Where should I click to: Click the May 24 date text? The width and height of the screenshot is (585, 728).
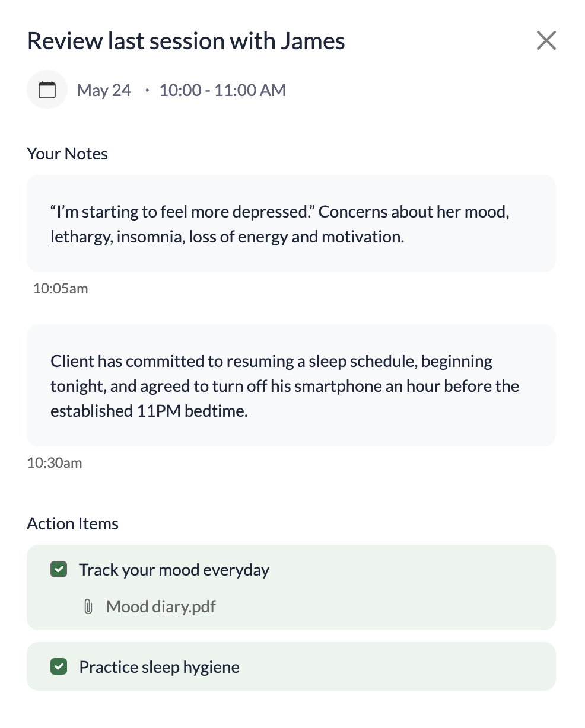104,90
